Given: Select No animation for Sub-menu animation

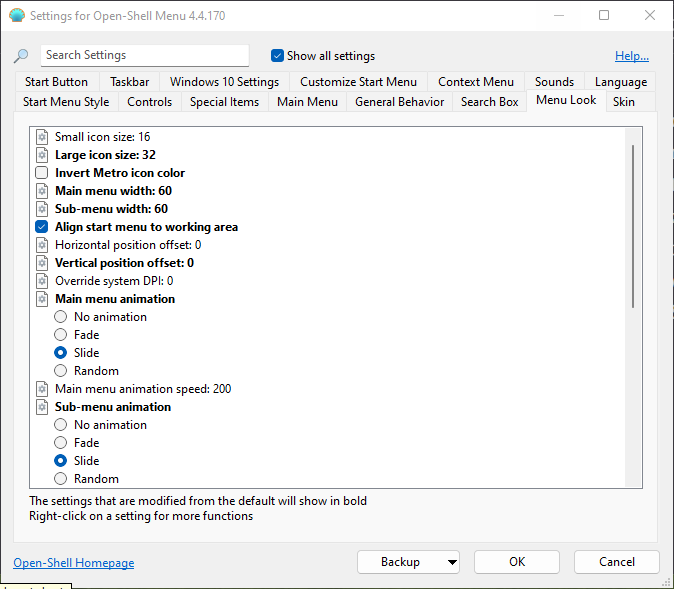Looking at the screenshot, I should tap(61, 425).
